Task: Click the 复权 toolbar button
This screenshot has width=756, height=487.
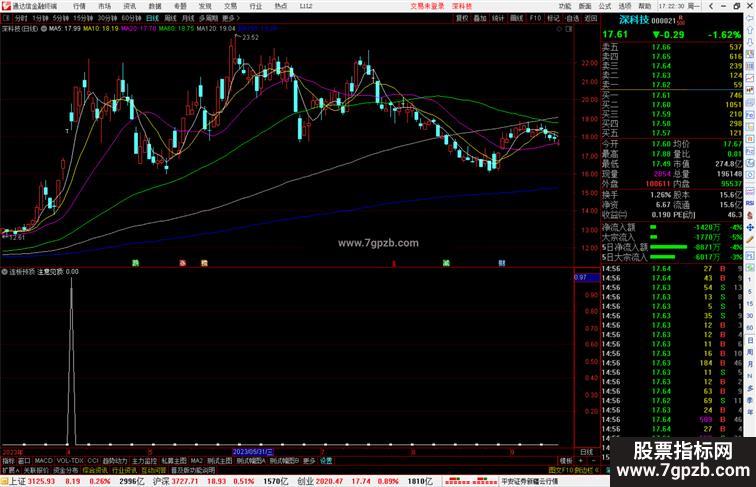Action: click(x=462, y=18)
